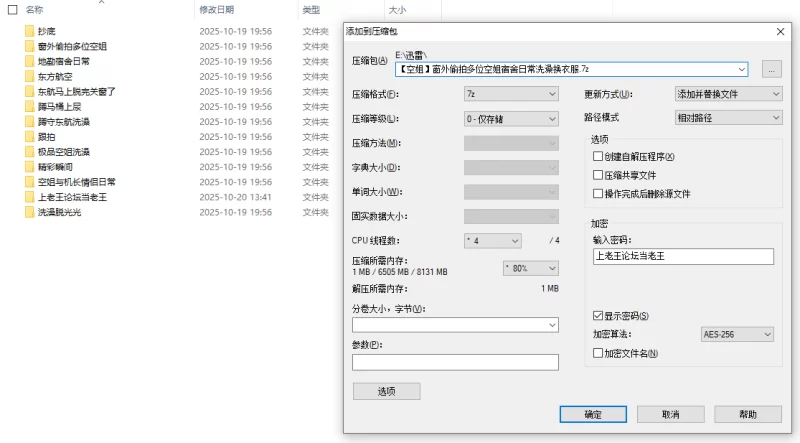Click the 选项 button
Viewport: 800px width, 443px height.
click(x=386, y=391)
